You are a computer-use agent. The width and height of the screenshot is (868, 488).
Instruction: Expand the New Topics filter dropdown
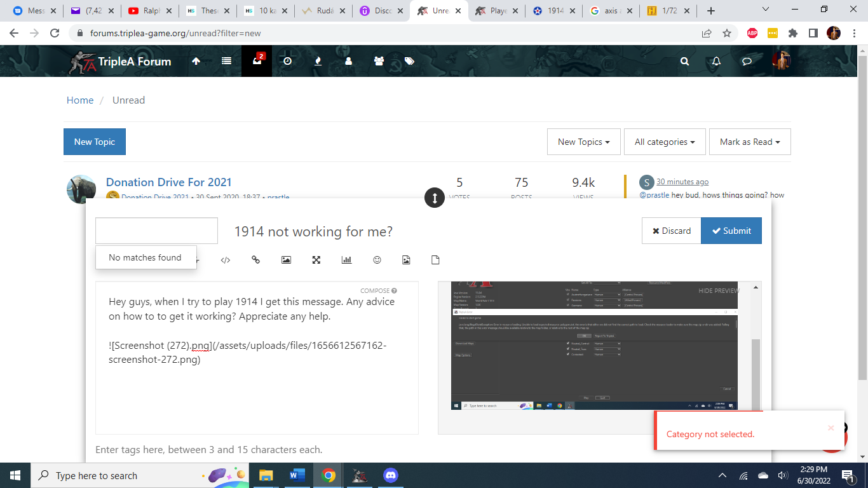pos(583,142)
